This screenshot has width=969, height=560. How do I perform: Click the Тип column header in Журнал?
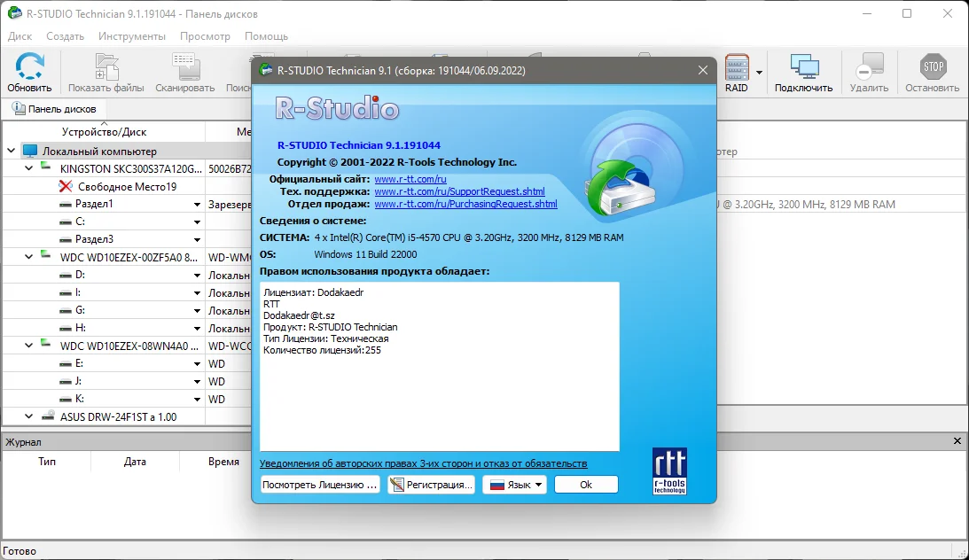[x=47, y=462]
